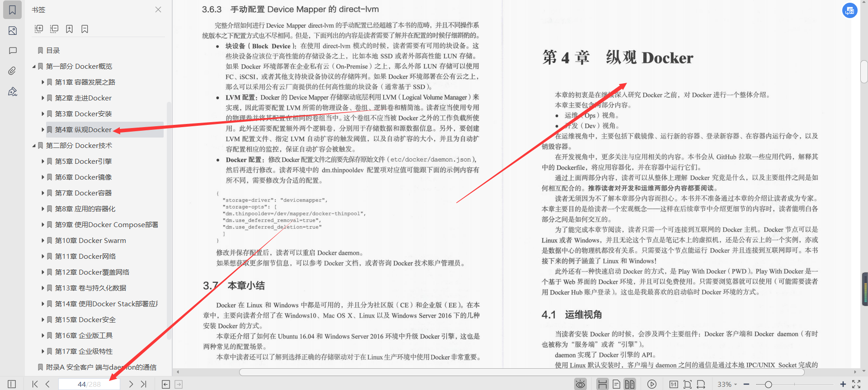Image resolution: width=868 pixels, height=390 pixels.
Task: Start slideshow play mode
Action: (x=652, y=384)
